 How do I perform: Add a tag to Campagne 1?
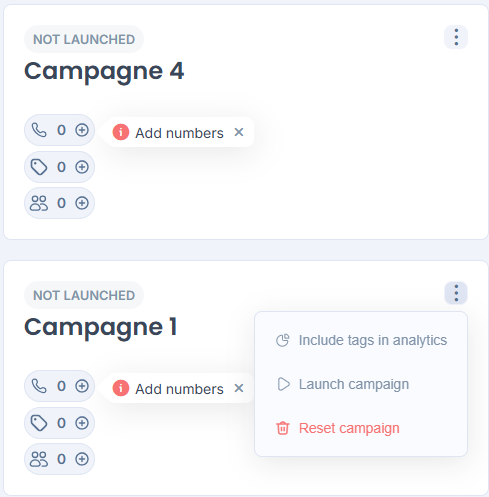pos(82,423)
